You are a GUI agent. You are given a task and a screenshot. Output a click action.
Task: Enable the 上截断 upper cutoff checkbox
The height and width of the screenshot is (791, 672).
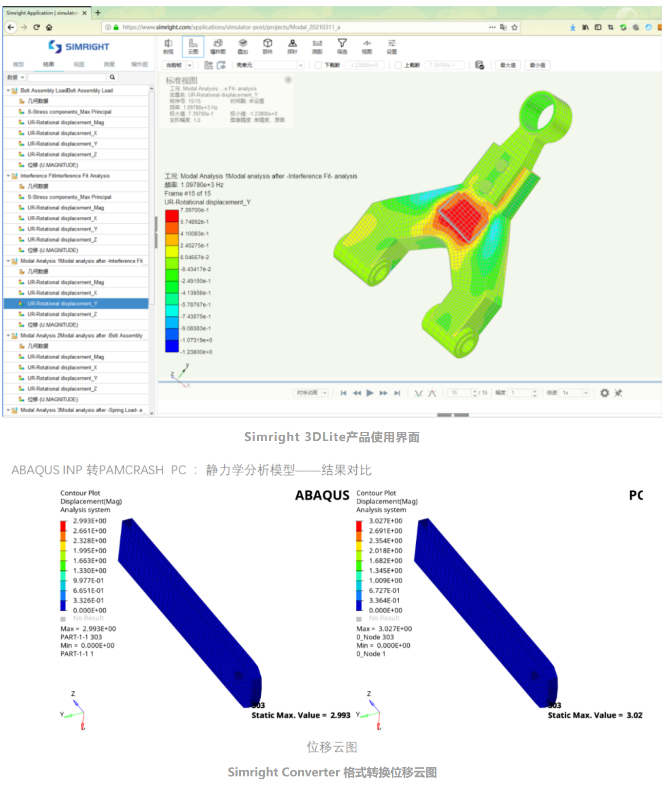tap(398, 65)
